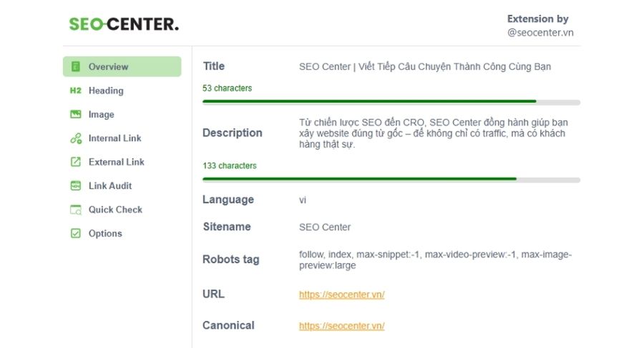The width and height of the screenshot is (644, 348).
Task: Open the Canonical seocenter.vn link
Action: tap(341, 326)
